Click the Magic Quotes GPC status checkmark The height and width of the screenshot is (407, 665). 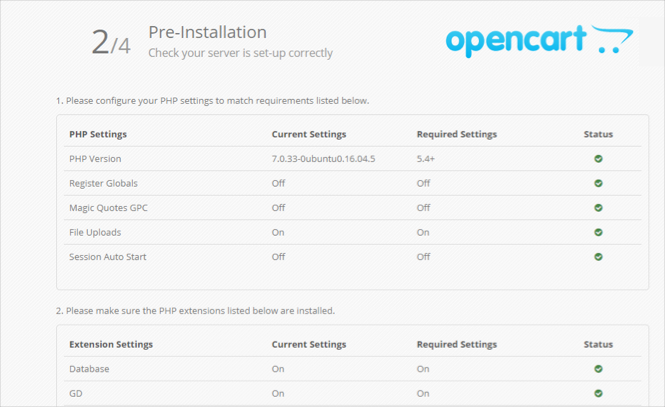pyautogui.click(x=598, y=208)
